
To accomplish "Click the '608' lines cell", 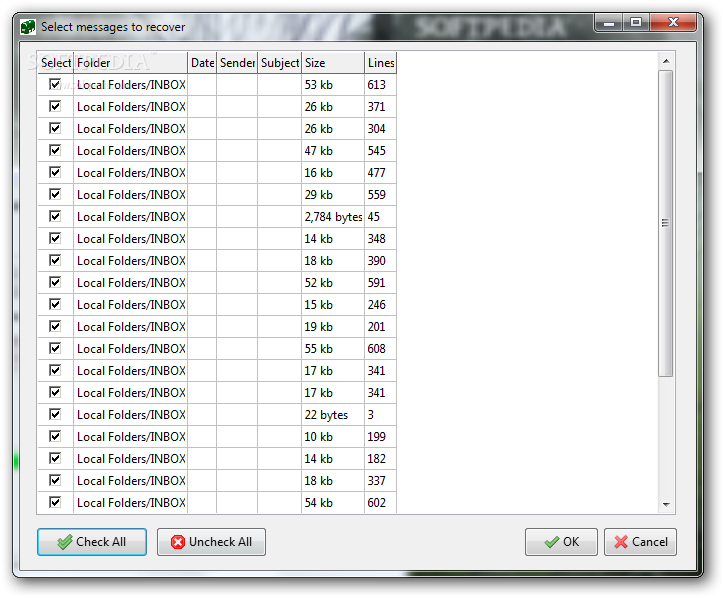I will tap(380, 349).
